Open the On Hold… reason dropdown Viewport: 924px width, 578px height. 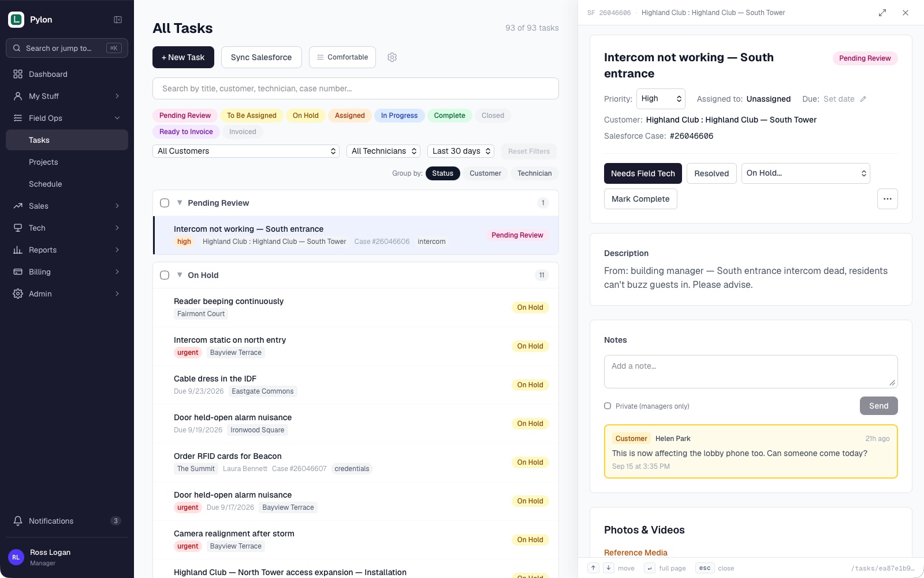(806, 173)
